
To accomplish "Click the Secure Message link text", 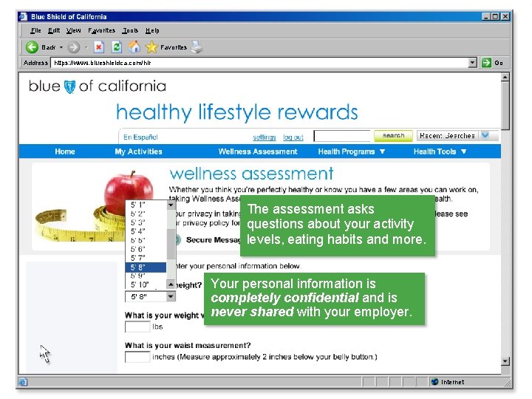I will pyautogui.click(x=213, y=240).
